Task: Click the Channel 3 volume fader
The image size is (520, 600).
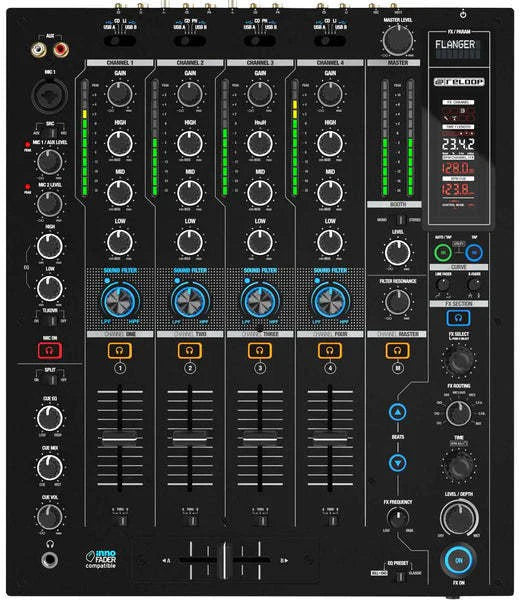Action: pyautogui.click(x=260, y=439)
